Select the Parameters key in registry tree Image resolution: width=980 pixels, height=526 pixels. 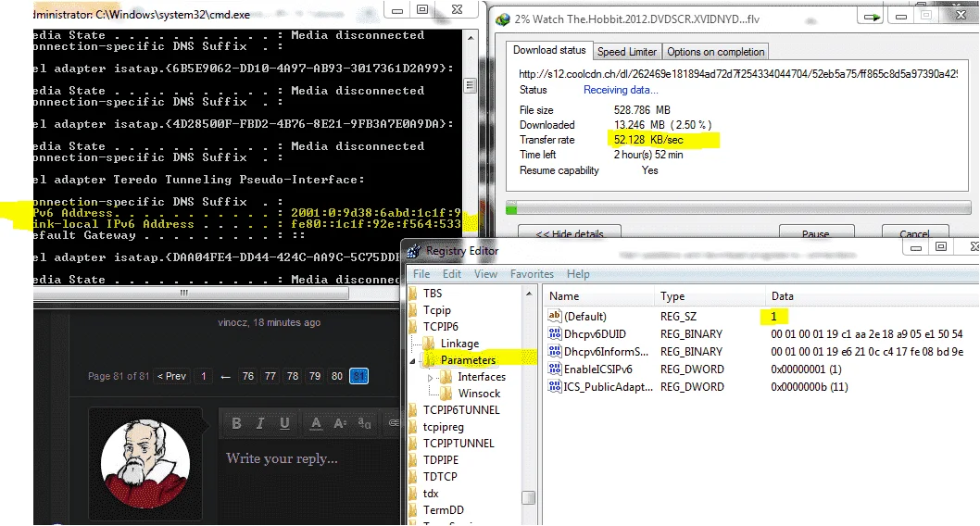[x=468, y=360]
